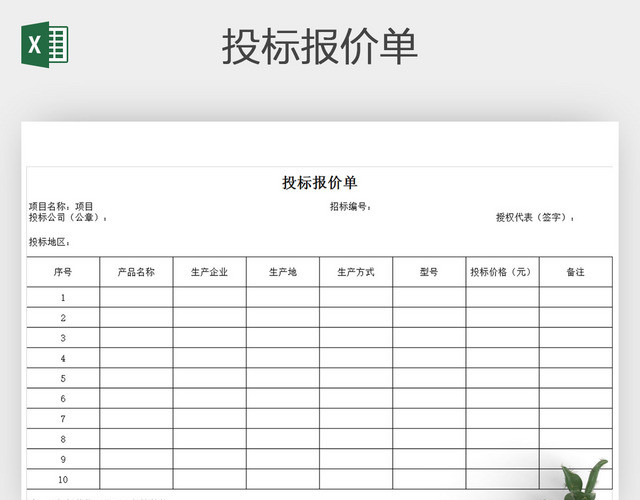Screen dimensions: 640x500
Task: Click the green Excel logo icon
Action: click(x=44, y=44)
